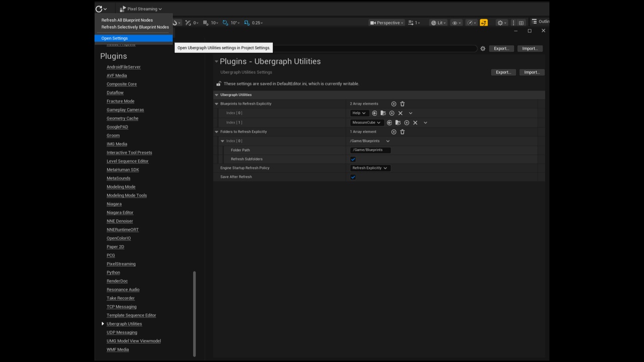
Task: Collapse Blueprints to Refresh Explicitly array
Action: (216, 104)
